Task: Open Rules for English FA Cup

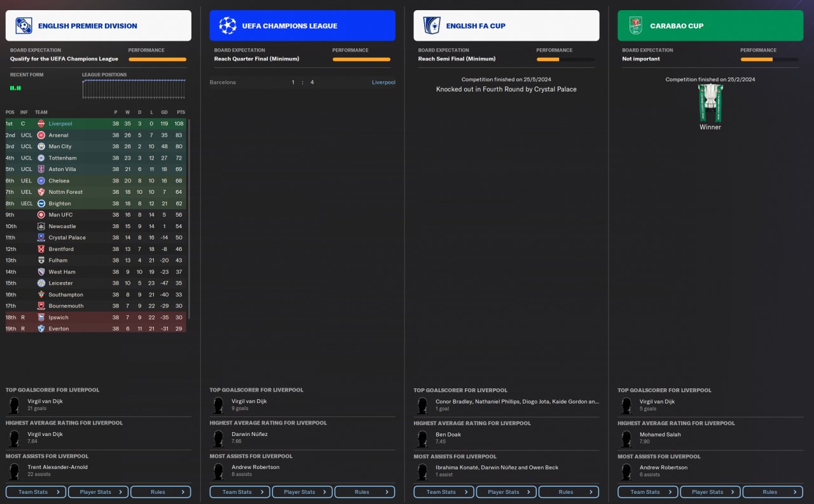Action: click(x=569, y=492)
